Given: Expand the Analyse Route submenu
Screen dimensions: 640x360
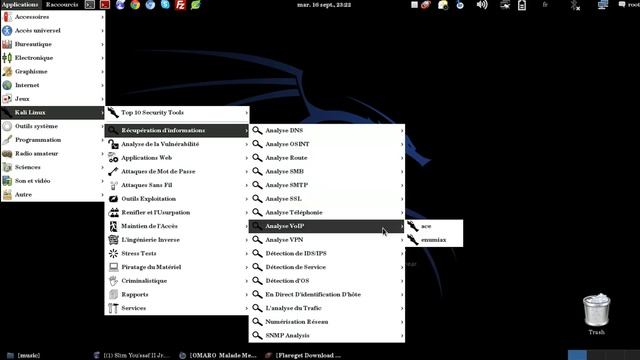Looking at the screenshot, I should 327,158.
